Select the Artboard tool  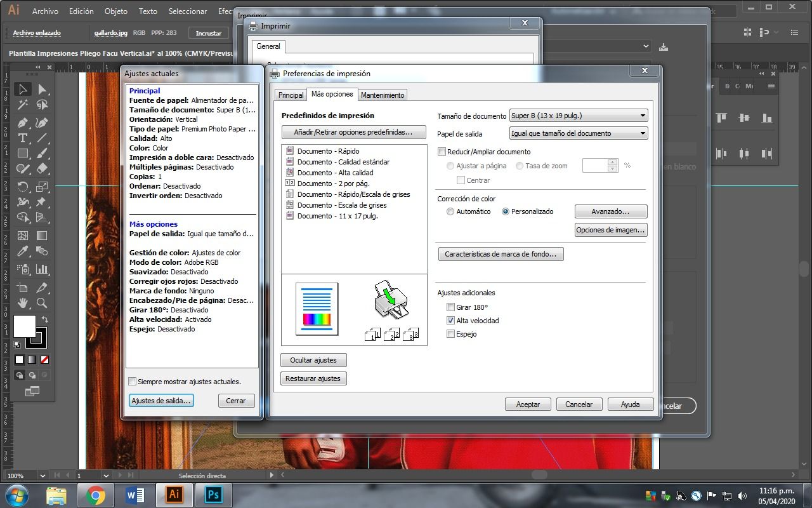tap(23, 287)
